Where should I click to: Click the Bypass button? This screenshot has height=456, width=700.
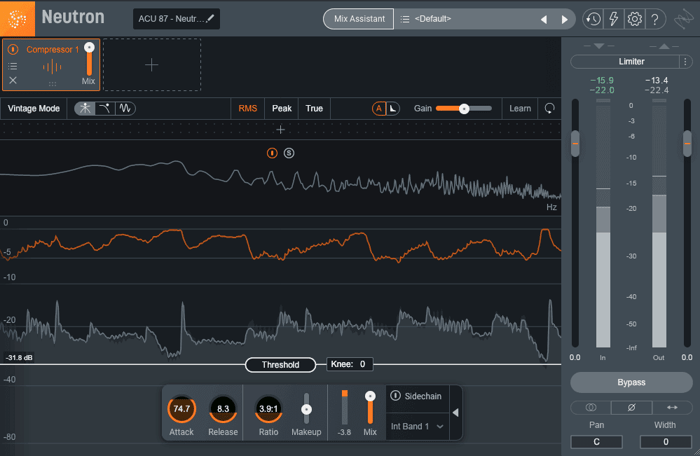[x=631, y=382]
